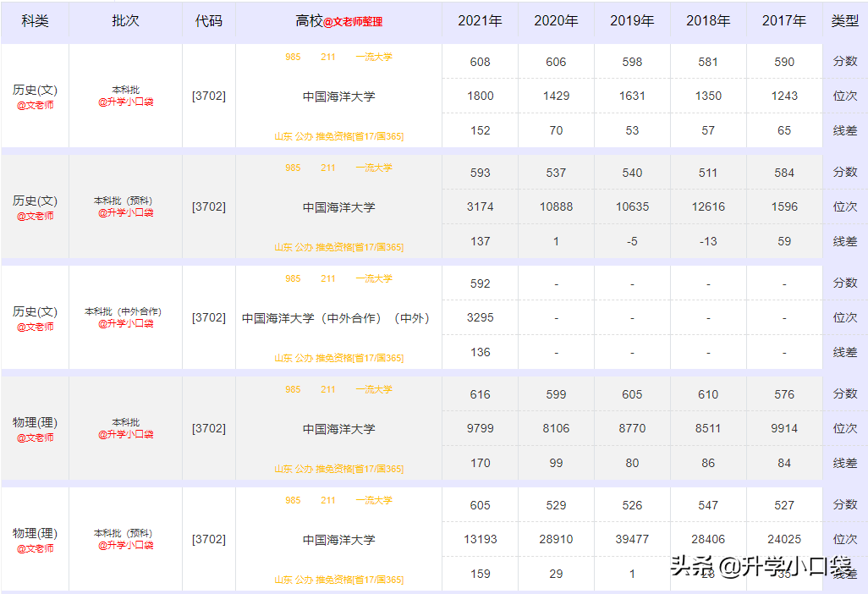Click the 类型 column header

pyautogui.click(x=845, y=21)
